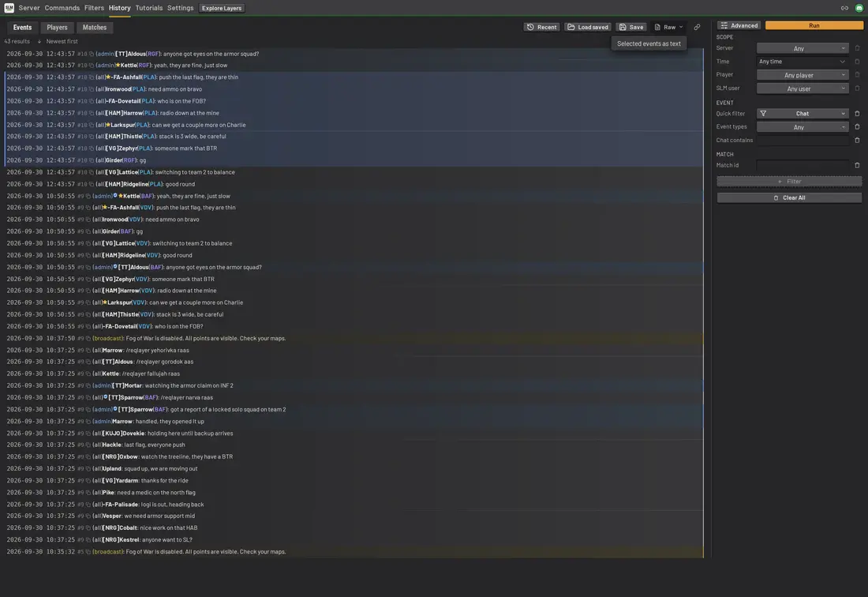
Task: Save the current query with the Save button
Action: tap(631, 27)
